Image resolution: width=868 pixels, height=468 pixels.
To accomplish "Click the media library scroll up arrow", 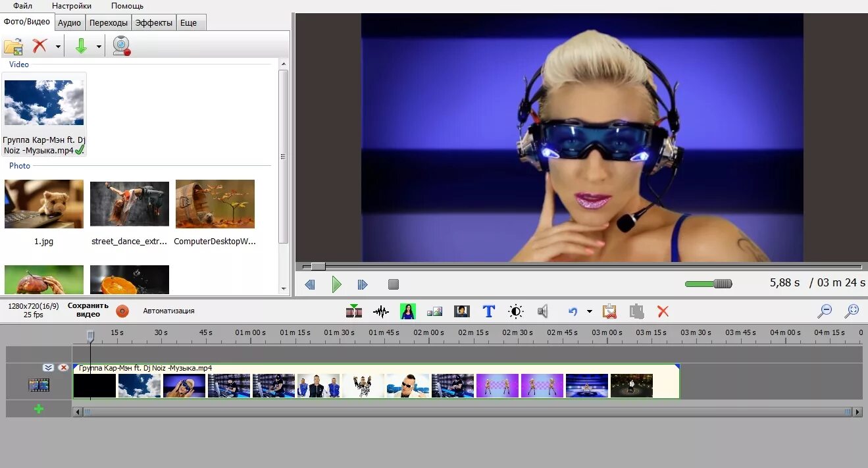I will [x=284, y=64].
